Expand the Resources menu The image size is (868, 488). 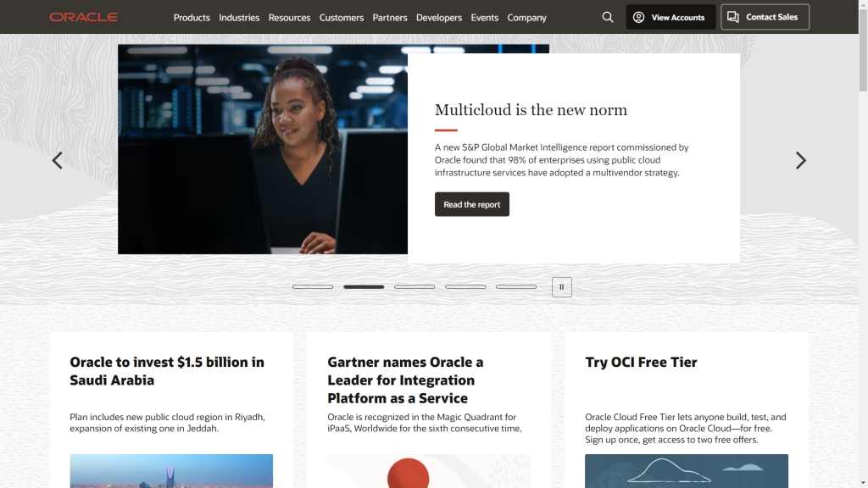coord(290,18)
